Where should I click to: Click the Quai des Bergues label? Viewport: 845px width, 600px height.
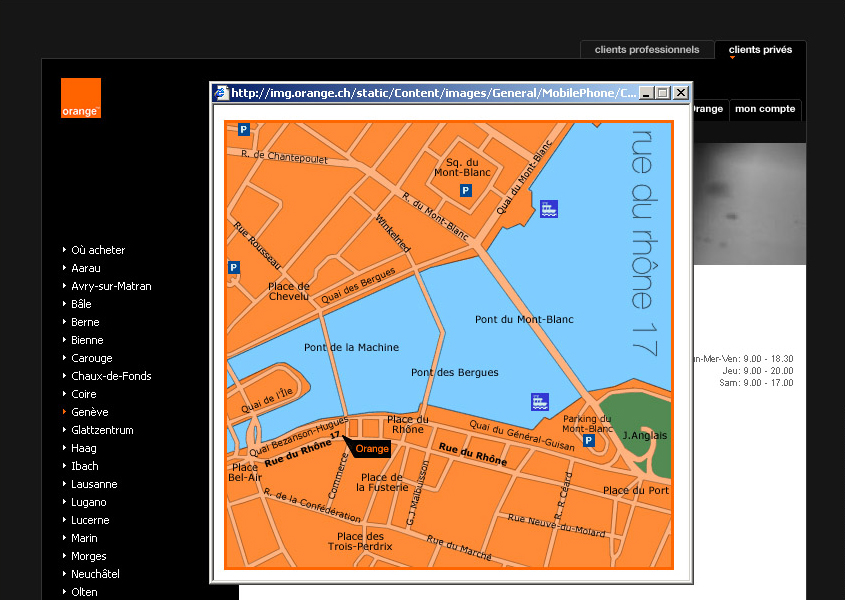click(358, 285)
